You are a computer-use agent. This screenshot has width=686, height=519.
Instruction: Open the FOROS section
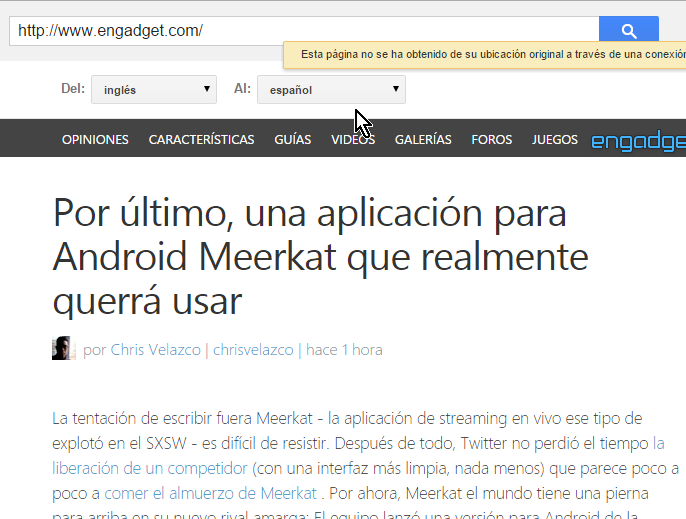[x=492, y=140]
